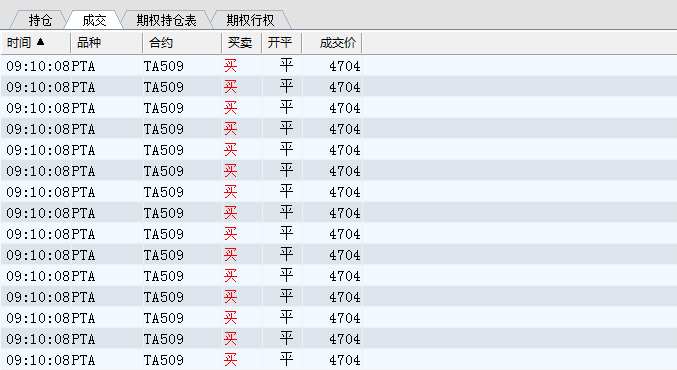
Task: Switch to the 持仓 tab
Action: click(x=40, y=20)
